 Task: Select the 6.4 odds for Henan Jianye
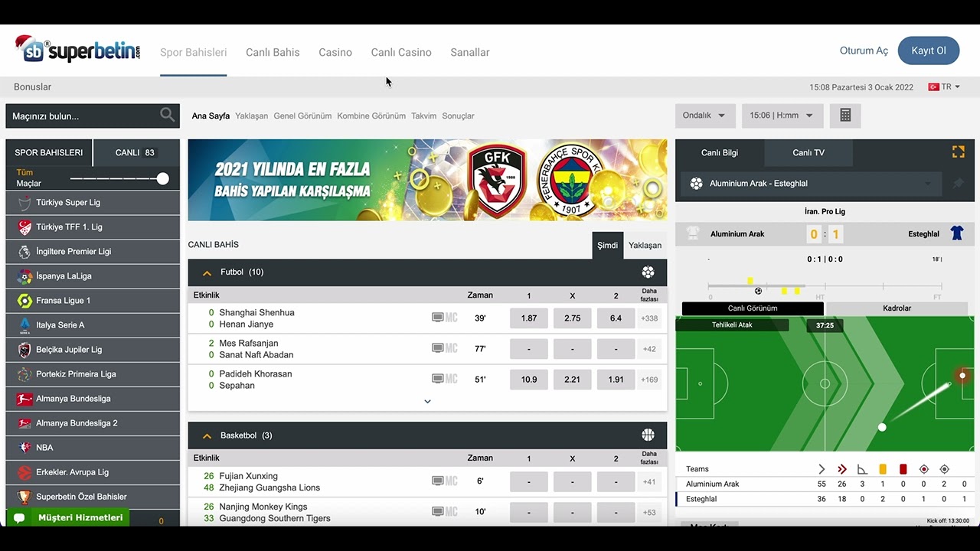pyautogui.click(x=616, y=318)
